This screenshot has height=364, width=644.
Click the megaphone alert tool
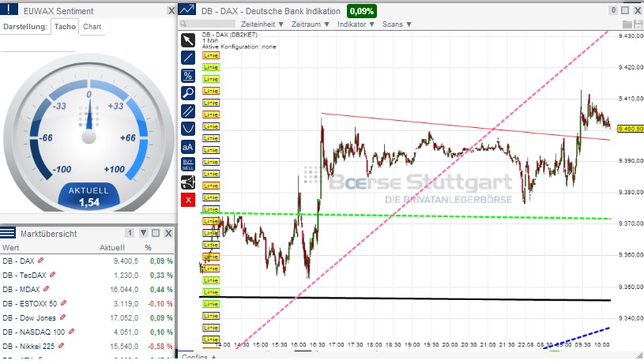click(x=188, y=182)
